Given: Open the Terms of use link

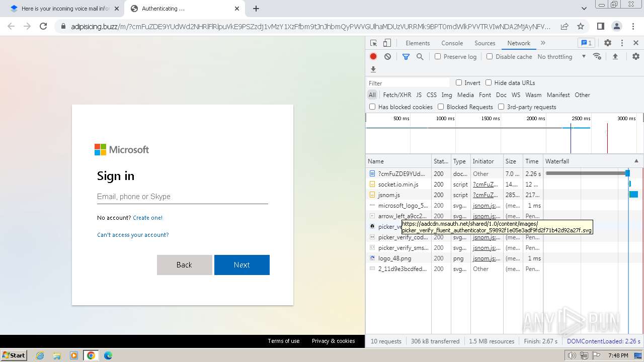Looking at the screenshot, I should (283, 341).
